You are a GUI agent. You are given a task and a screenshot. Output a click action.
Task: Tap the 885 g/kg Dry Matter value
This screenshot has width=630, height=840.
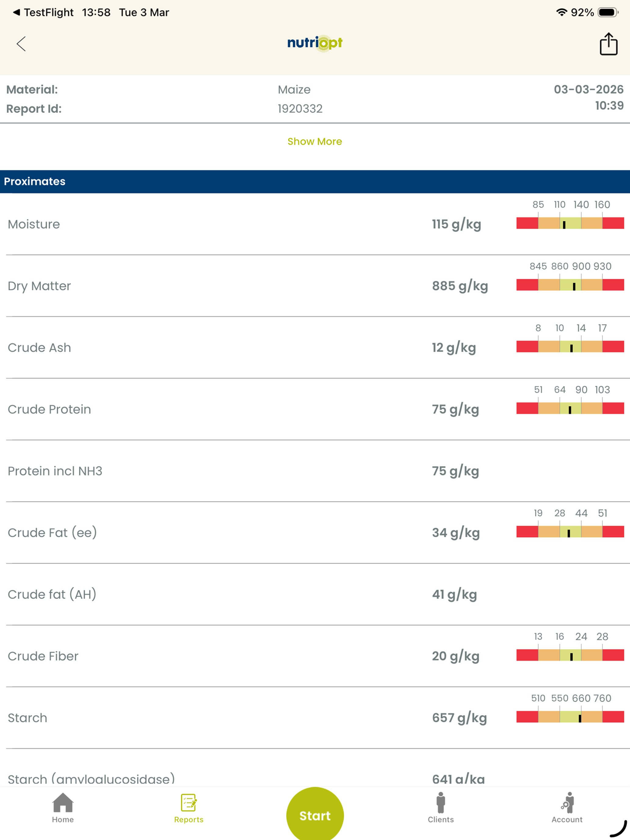coord(460,286)
